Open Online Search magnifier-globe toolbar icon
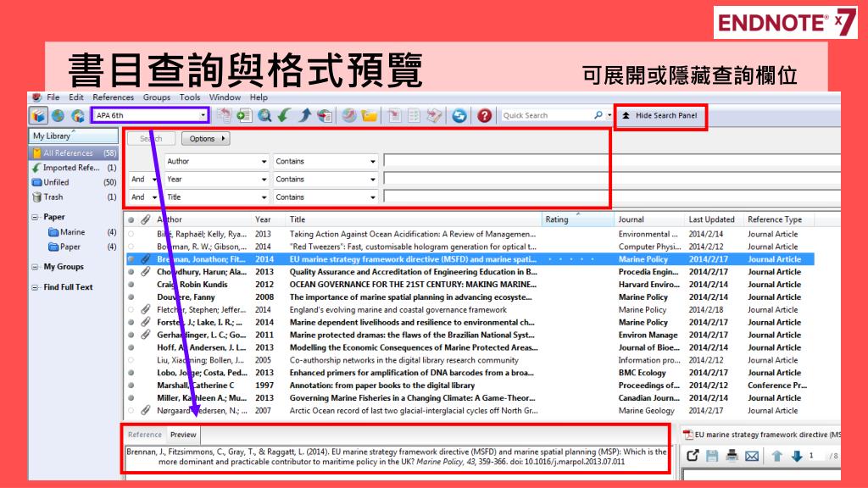 [264, 115]
